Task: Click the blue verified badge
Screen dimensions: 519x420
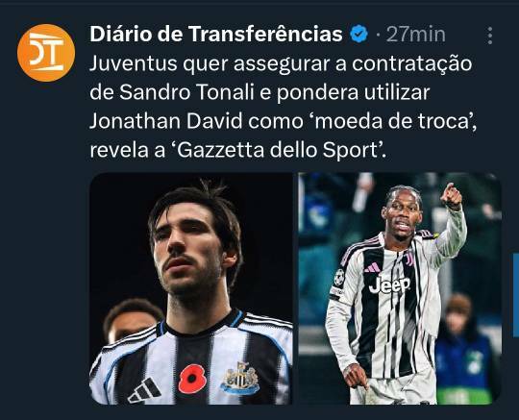Action: (x=359, y=34)
